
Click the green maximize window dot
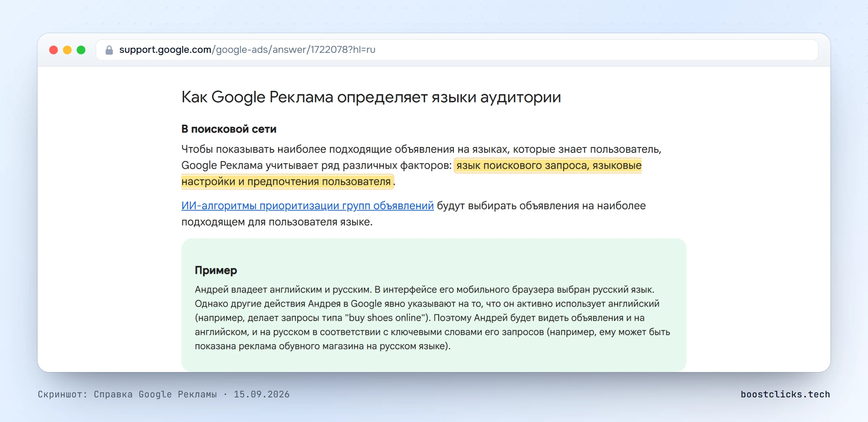[x=81, y=50]
